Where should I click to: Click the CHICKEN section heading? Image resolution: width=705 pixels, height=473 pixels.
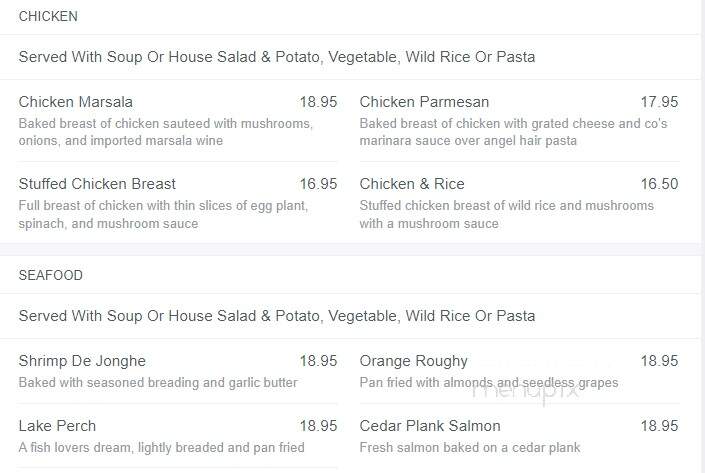click(48, 16)
